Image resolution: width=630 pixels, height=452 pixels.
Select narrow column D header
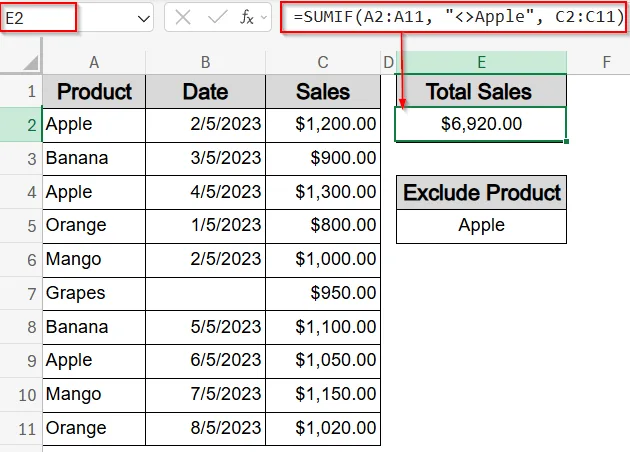(388, 62)
